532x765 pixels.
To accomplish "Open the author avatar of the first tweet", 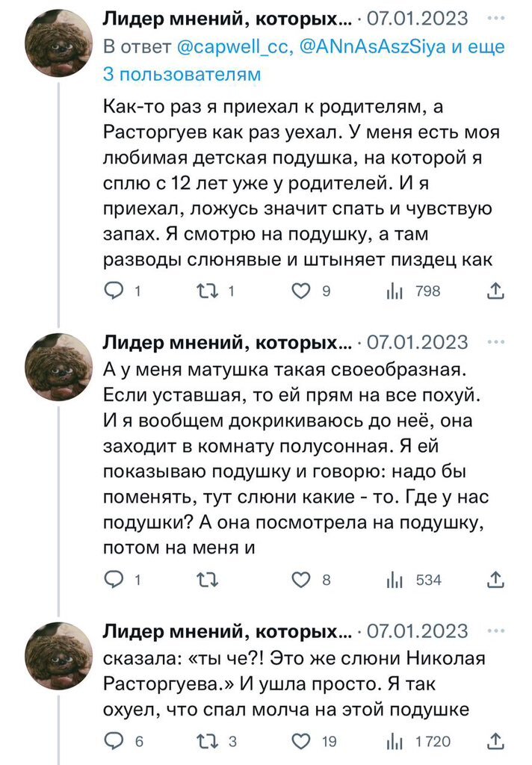I will point(59,44).
